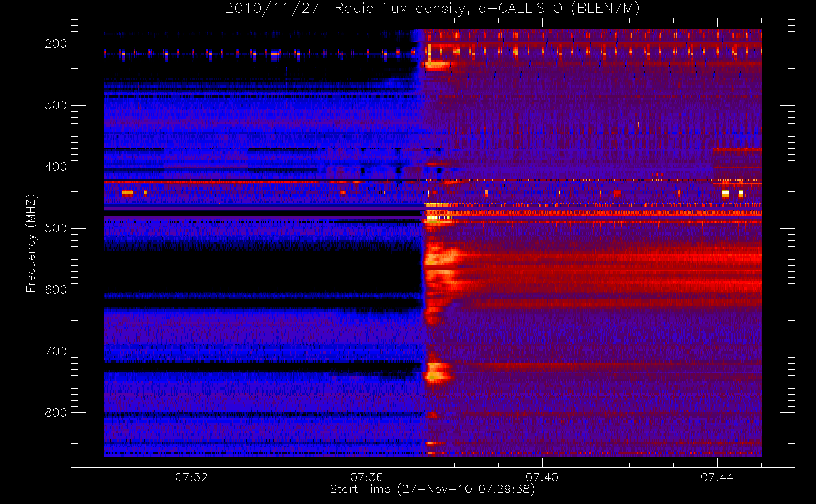This screenshot has height=504, width=816.
Task: Click the 07:44 time tick label
Action: tap(717, 477)
